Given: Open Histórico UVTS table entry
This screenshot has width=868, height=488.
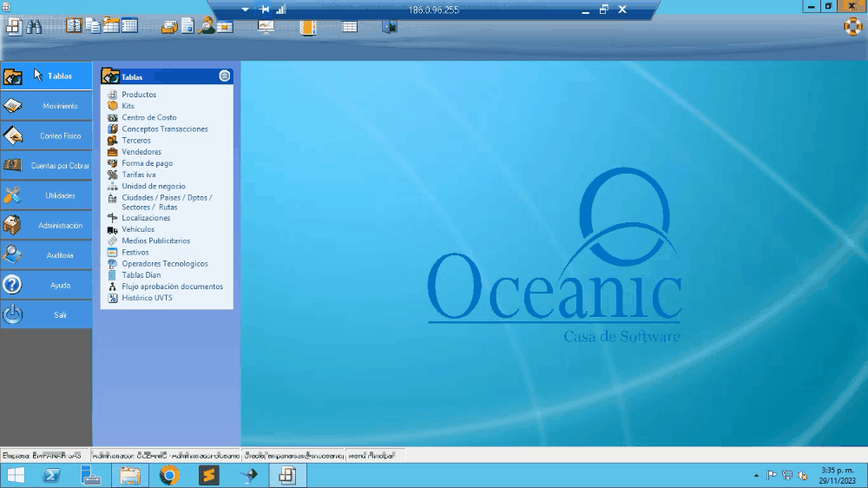Looking at the screenshot, I should (x=147, y=298).
